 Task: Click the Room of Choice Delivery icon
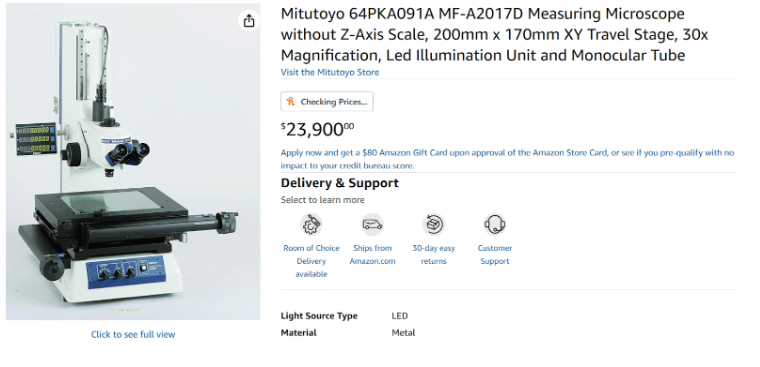pyautogui.click(x=311, y=224)
